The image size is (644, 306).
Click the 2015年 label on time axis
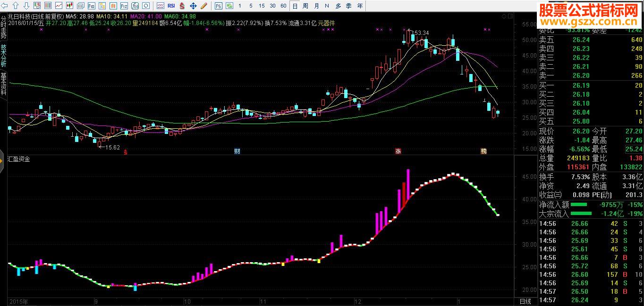point(18,301)
